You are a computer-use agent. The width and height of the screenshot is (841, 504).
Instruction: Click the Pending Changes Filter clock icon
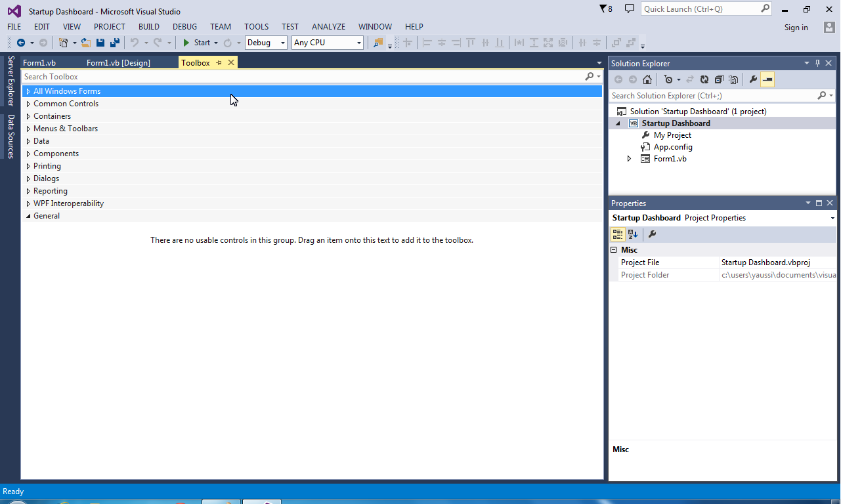point(668,79)
